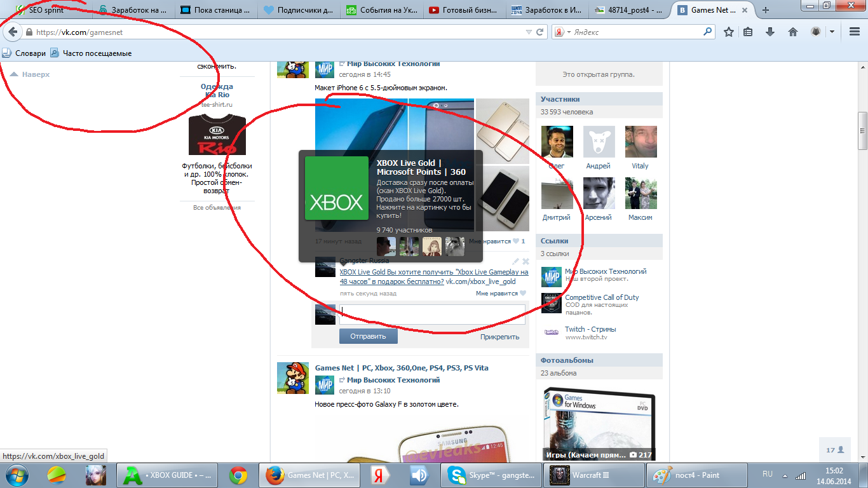Click the round add-on icon beside the home button

817,32
